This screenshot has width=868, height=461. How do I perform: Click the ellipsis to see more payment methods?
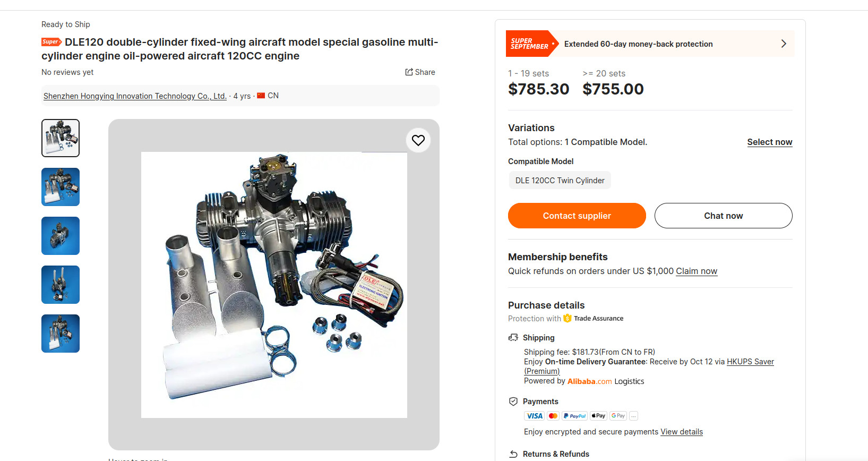coord(633,416)
